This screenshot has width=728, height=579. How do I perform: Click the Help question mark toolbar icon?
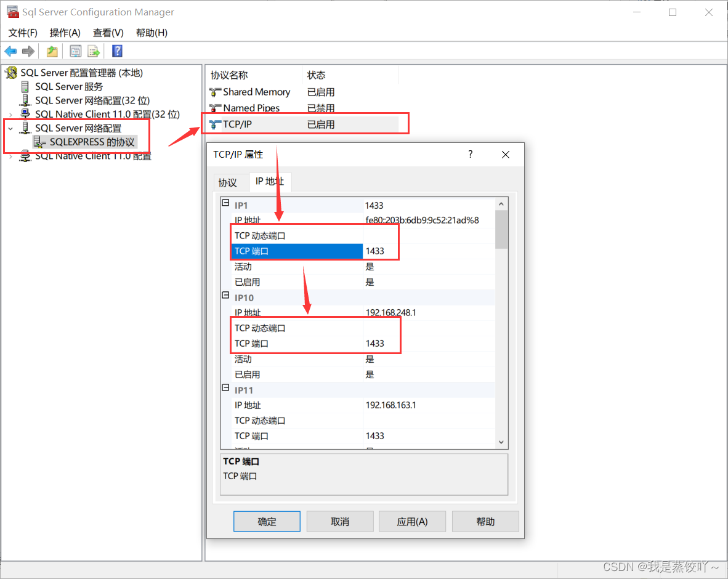click(x=117, y=51)
